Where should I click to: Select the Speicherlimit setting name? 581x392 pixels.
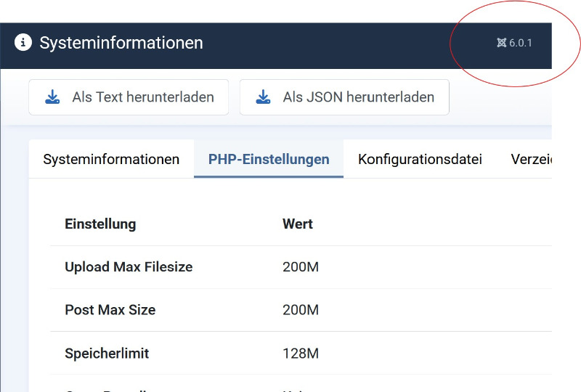point(107,354)
